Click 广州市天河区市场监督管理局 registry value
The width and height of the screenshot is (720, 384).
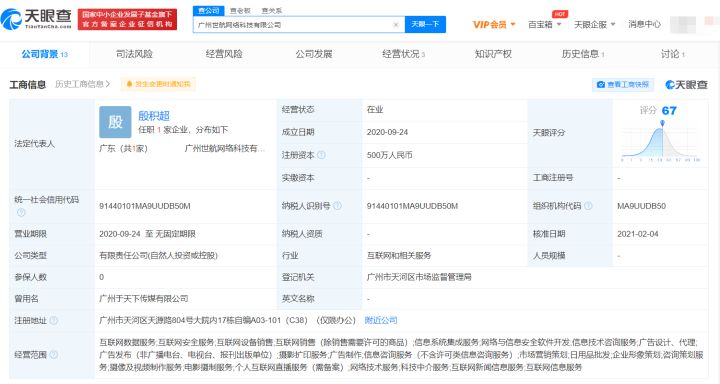pyautogui.click(x=419, y=277)
